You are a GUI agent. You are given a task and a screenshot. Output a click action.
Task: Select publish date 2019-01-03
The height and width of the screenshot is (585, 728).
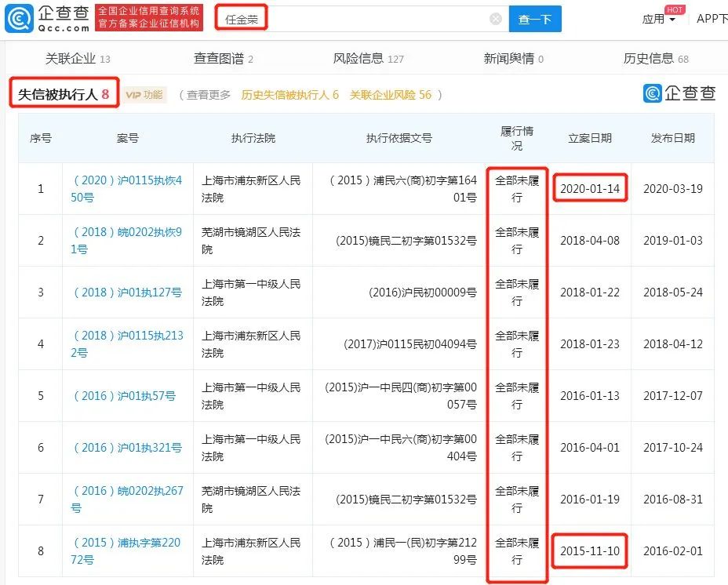pos(673,241)
